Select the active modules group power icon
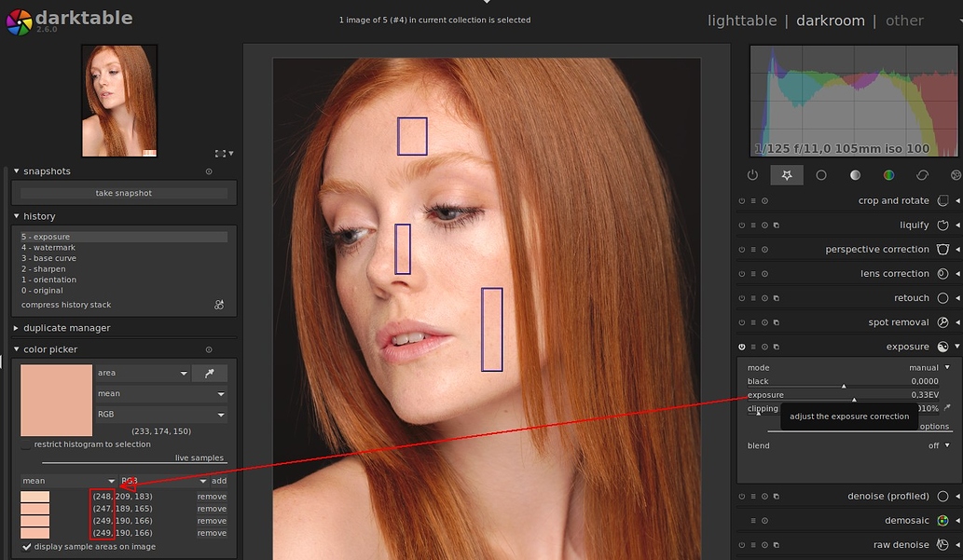The width and height of the screenshot is (963, 560). [752, 174]
